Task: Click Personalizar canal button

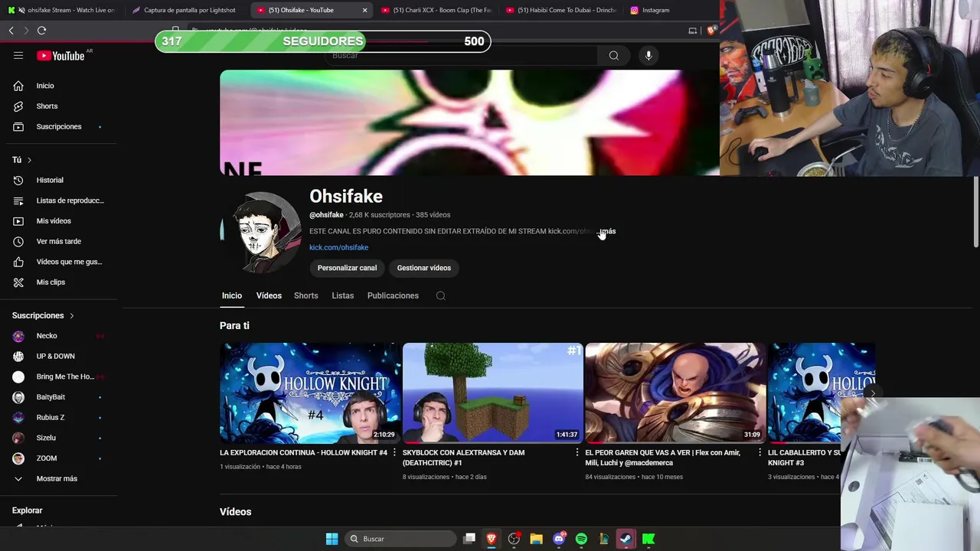Action: tap(347, 268)
